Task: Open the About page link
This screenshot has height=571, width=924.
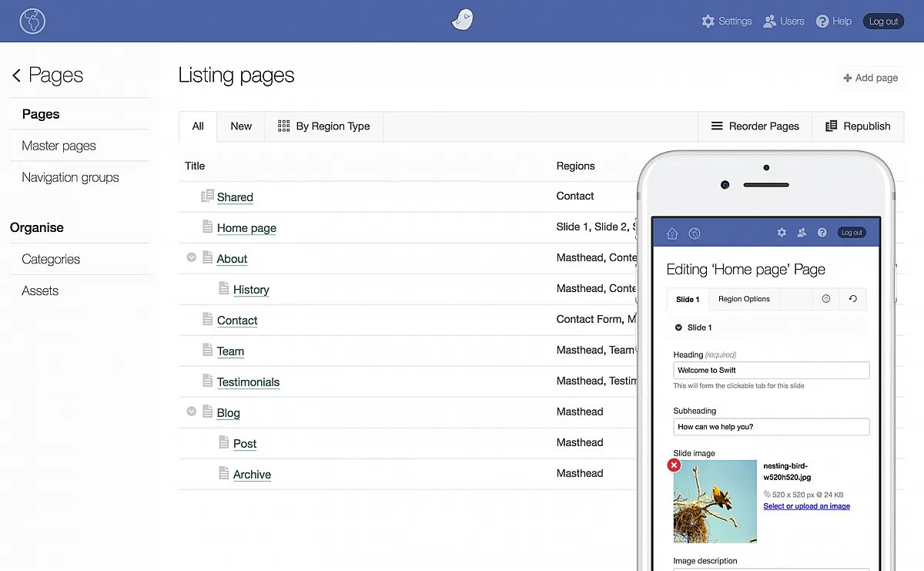Action: 232,259
